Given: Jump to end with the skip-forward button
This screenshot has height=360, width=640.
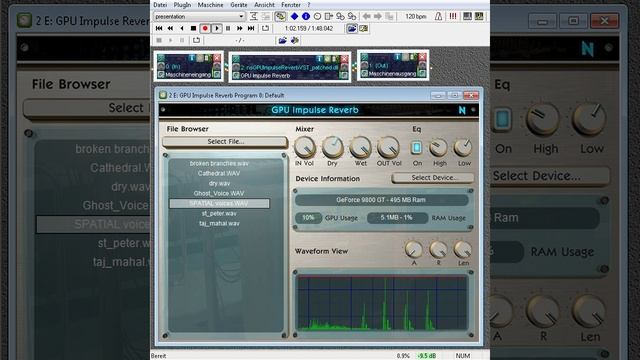Looking at the screenshot, I should (x=251, y=28).
